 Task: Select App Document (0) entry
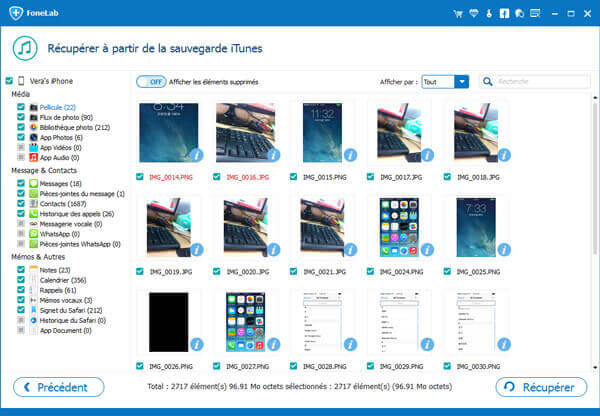[x=65, y=331]
